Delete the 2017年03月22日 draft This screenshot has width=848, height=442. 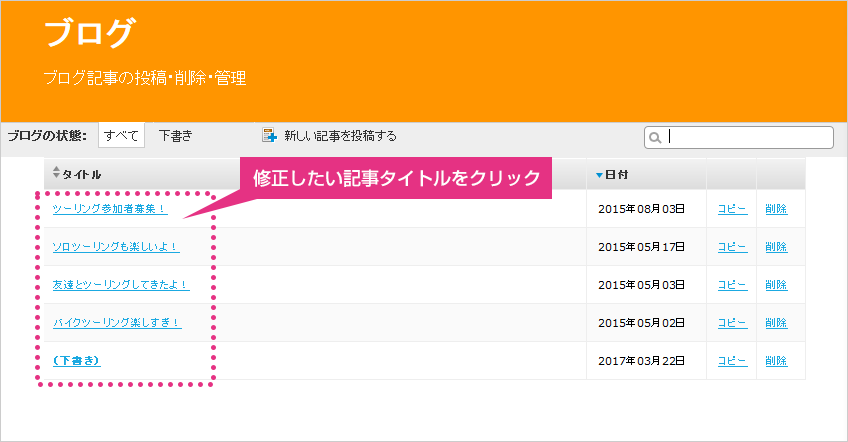776,360
